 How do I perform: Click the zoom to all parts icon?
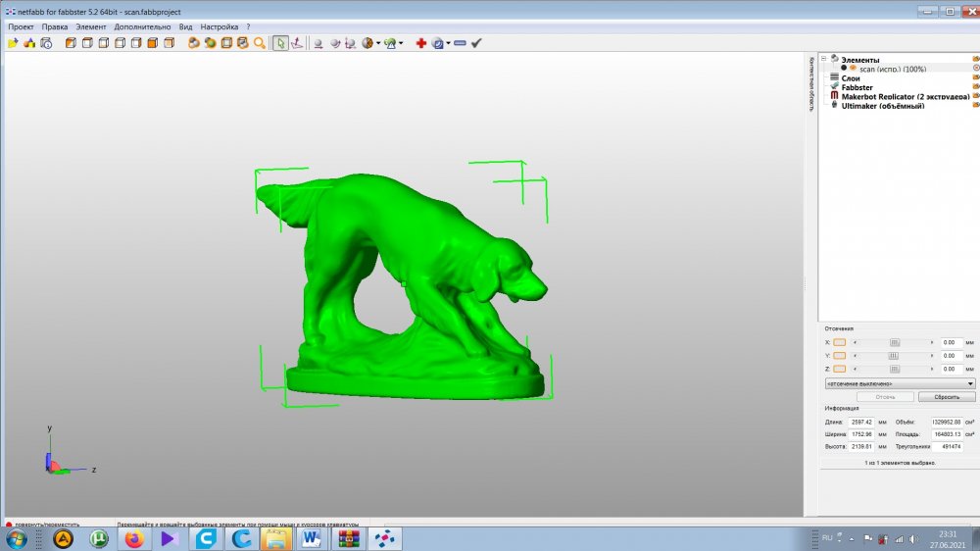coord(194,43)
